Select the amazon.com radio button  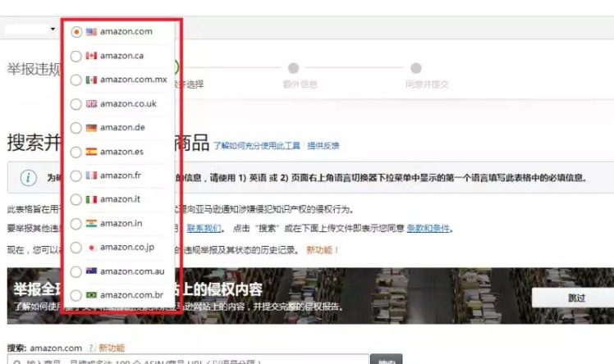click(x=76, y=32)
